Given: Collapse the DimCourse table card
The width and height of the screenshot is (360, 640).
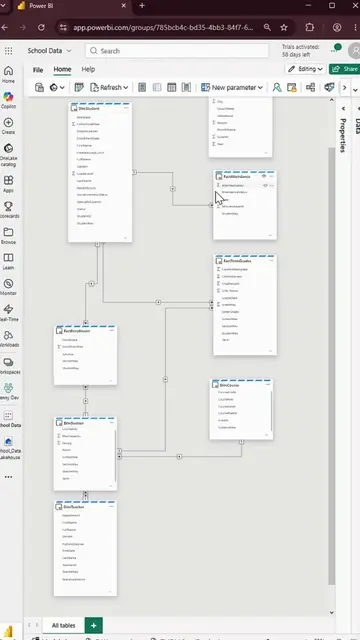Looking at the screenshot, I should click(267, 435).
